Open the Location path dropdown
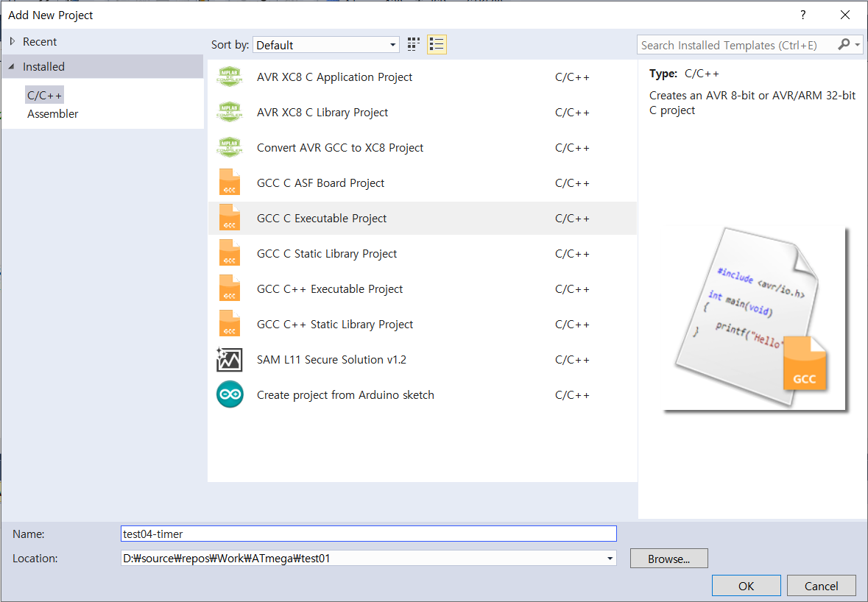The width and height of the screenshot is (868, 602). point(610,559)
